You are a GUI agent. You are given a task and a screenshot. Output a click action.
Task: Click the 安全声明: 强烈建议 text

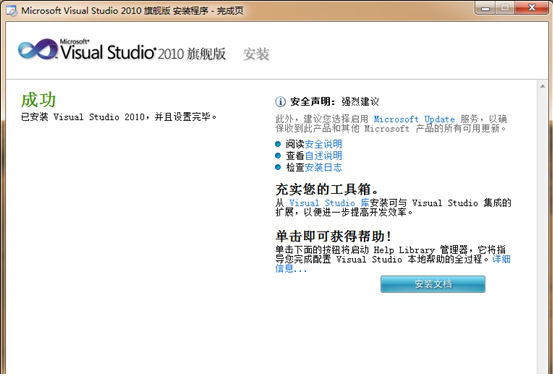point(334,102)
